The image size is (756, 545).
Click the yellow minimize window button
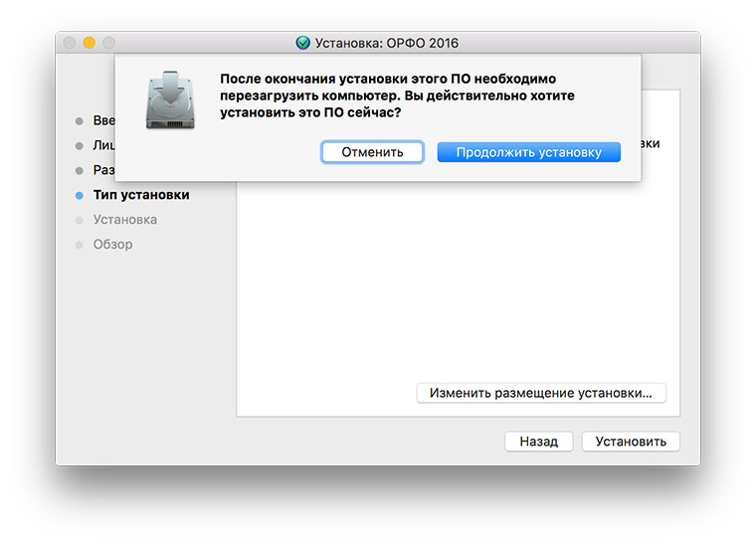click(90, 43)
